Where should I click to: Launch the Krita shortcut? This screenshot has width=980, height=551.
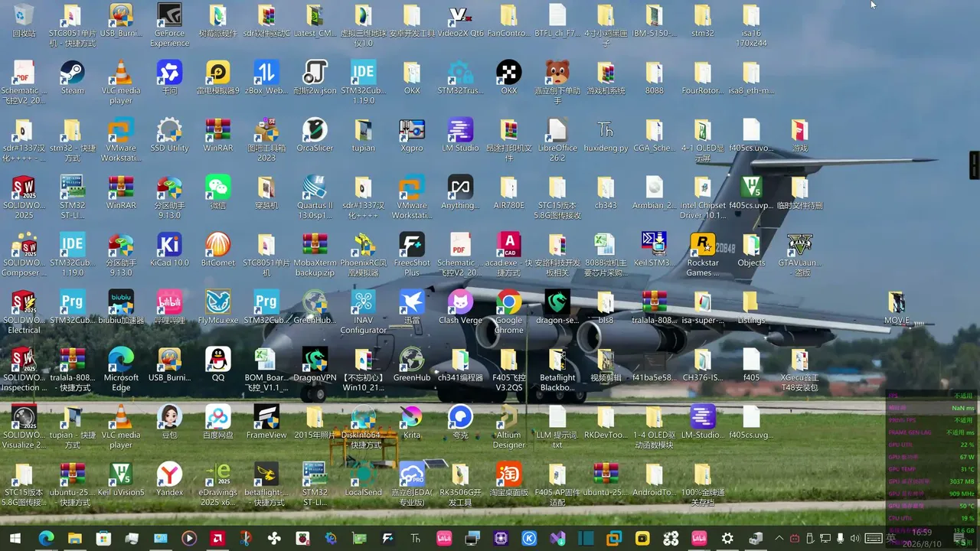tap(412, 422)
